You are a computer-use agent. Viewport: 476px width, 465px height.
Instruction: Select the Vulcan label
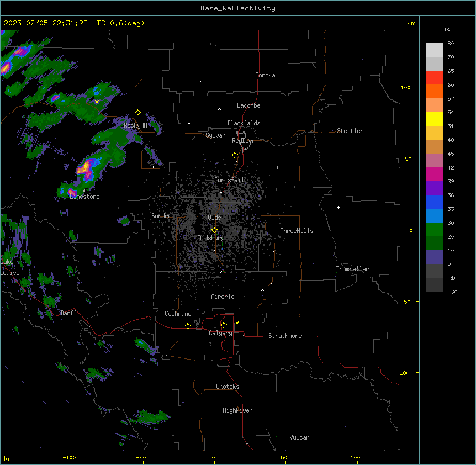pos(299,437)
